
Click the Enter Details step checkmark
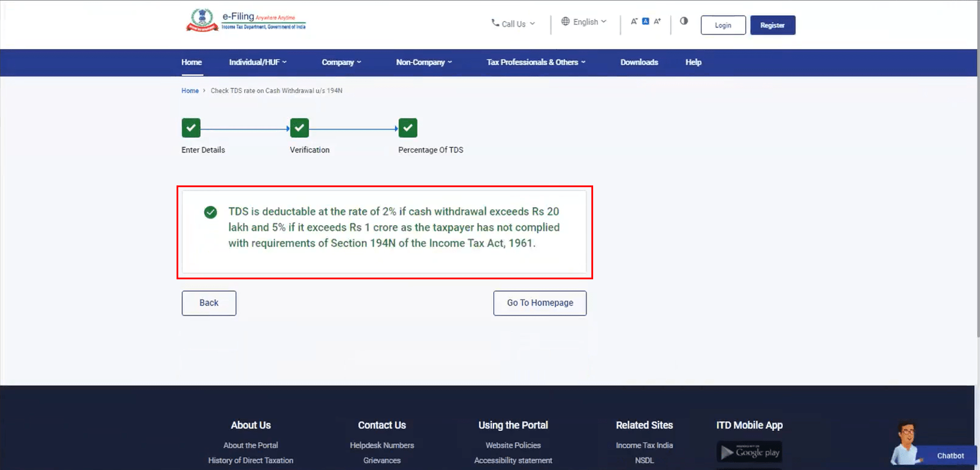coord(191,128)
